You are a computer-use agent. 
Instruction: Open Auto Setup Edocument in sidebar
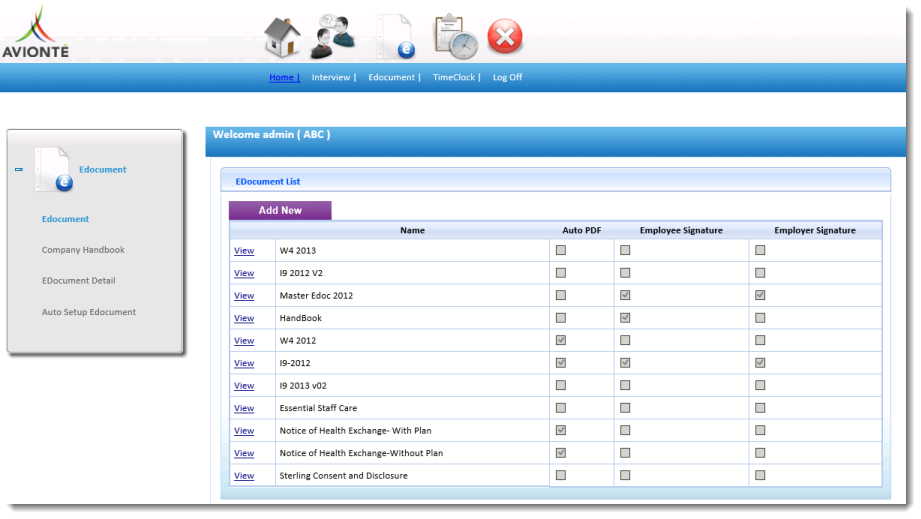(x=89, y=312)
